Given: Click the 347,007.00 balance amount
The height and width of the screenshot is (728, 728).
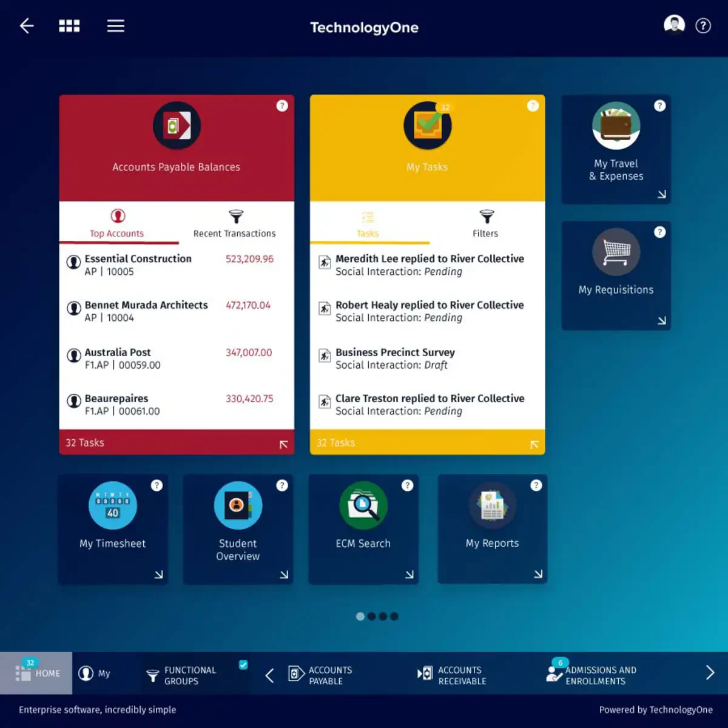Looking at the screenshot, I should [249, 352].
